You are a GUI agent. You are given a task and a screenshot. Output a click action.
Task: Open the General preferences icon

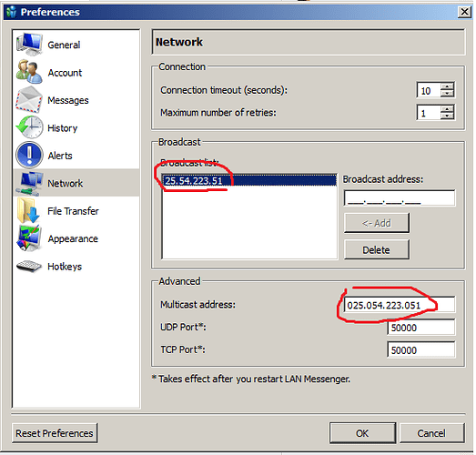[29, 45]
